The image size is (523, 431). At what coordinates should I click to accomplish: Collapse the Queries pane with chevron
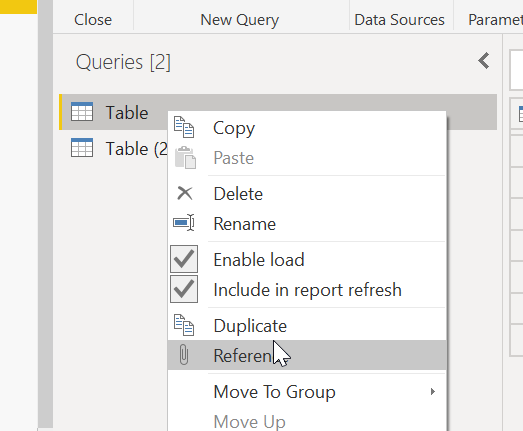tap(484, 61)
